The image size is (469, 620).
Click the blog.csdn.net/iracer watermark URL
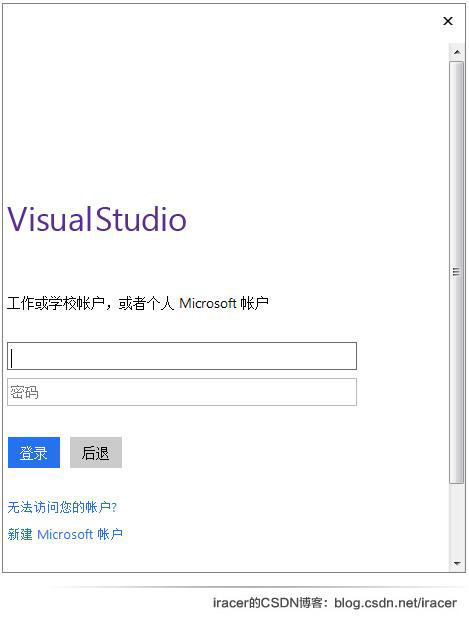click(395, 603)
